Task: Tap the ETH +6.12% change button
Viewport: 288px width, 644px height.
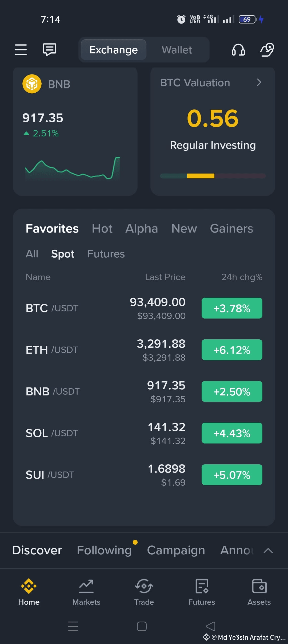Action: [232, 350]
